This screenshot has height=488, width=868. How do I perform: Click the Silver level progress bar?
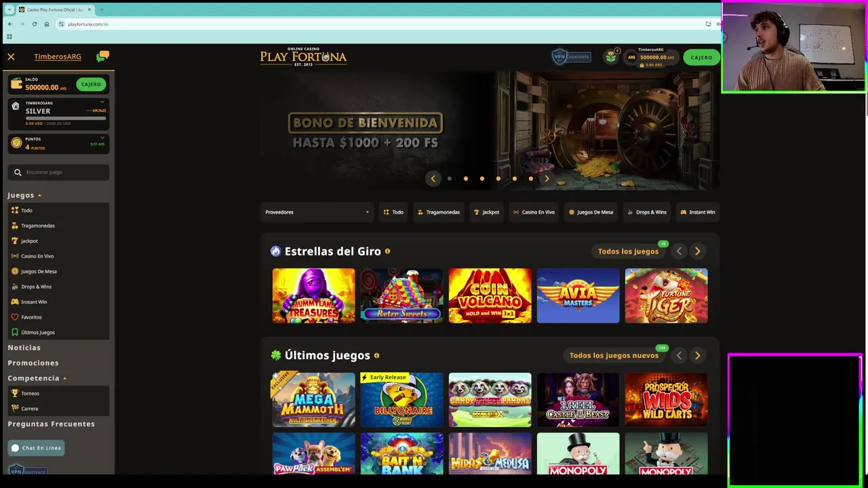[x=66, y=119]
